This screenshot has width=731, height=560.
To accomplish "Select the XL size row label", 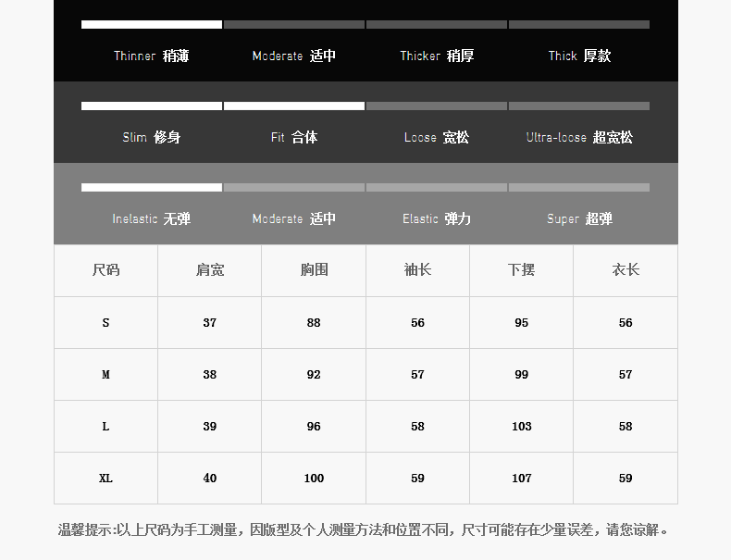I will pyautogui.click(x=105, y=479).
